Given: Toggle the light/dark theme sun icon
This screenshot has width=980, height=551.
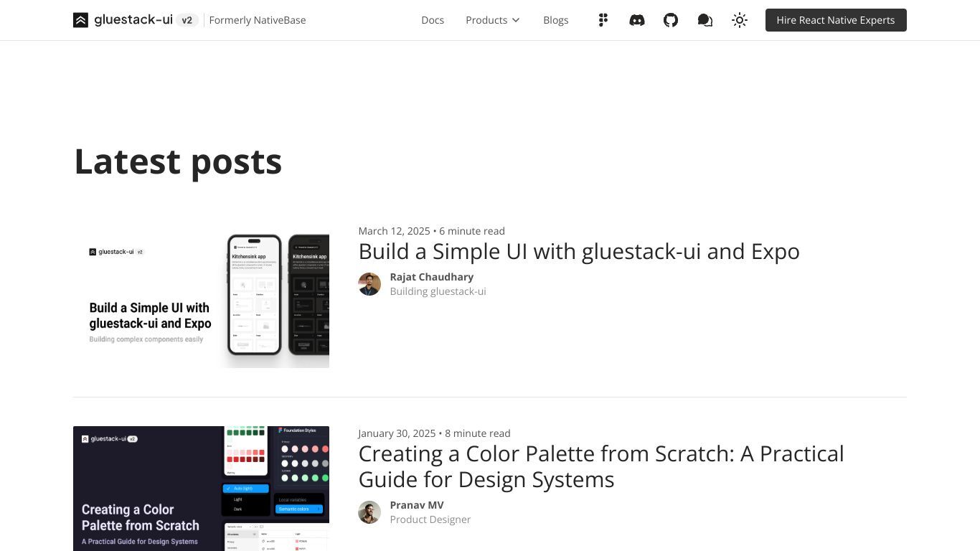Looking at the screenshot, I should (x=740, y=20).
